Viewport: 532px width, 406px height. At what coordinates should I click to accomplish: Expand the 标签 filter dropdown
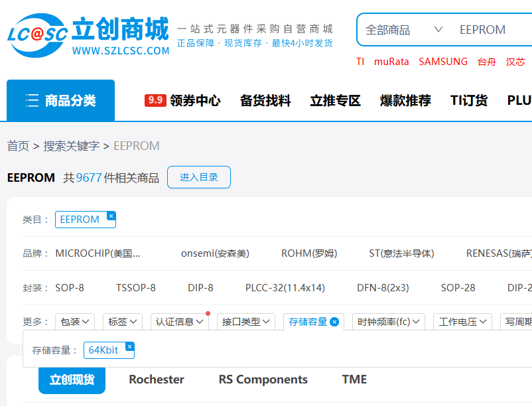pyautogui.click(x=123, y=322)
